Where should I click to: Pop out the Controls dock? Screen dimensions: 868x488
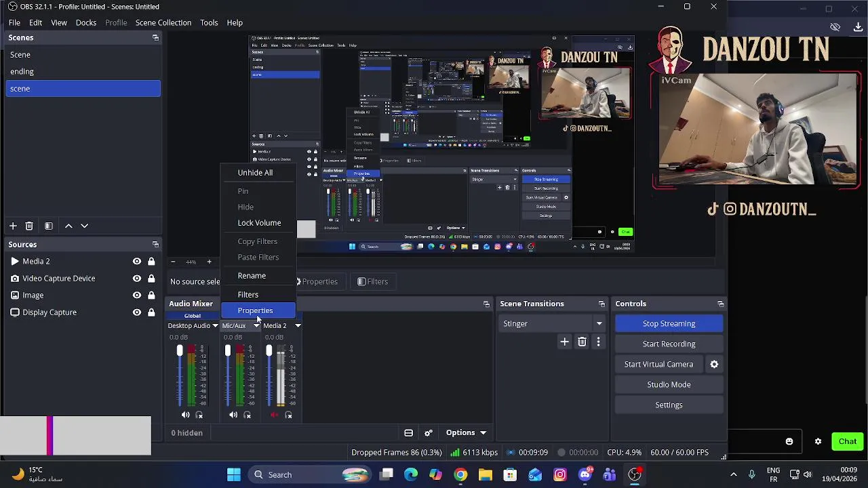721,304
